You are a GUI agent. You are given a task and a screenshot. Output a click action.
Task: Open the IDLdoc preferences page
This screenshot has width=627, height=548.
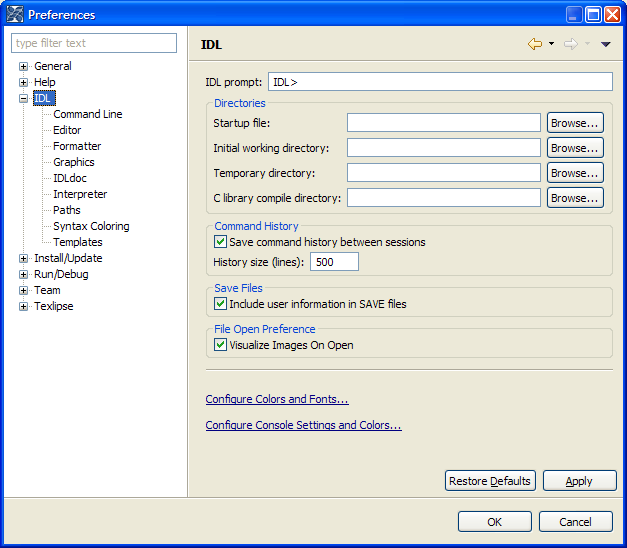pos(70,178)
